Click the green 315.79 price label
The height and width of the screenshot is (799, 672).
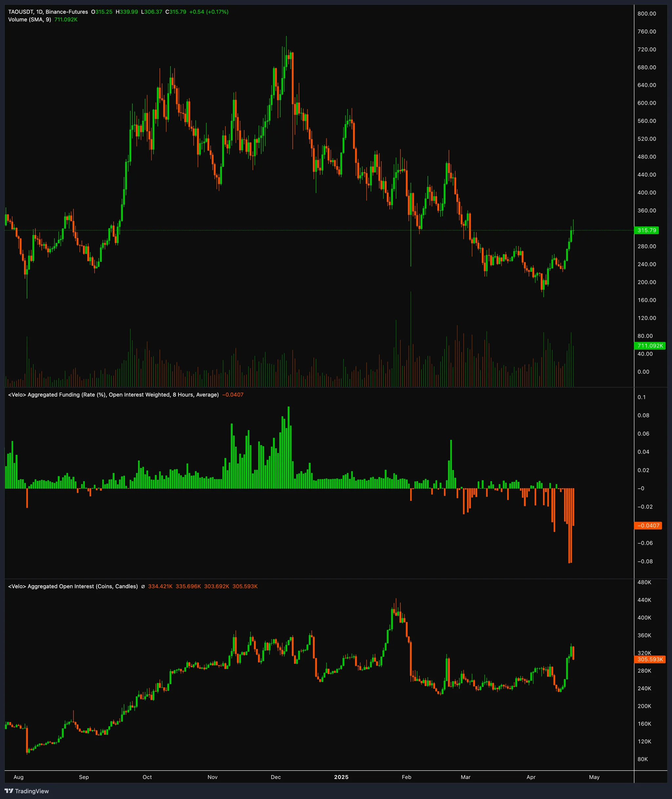click(646, 230)
